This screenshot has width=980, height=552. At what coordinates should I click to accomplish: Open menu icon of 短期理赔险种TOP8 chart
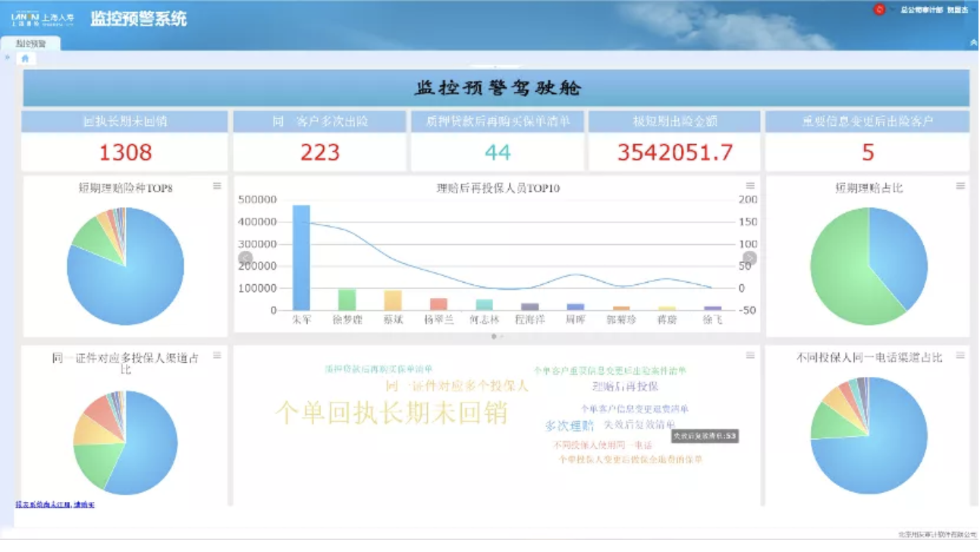click(x=217, y=186)
